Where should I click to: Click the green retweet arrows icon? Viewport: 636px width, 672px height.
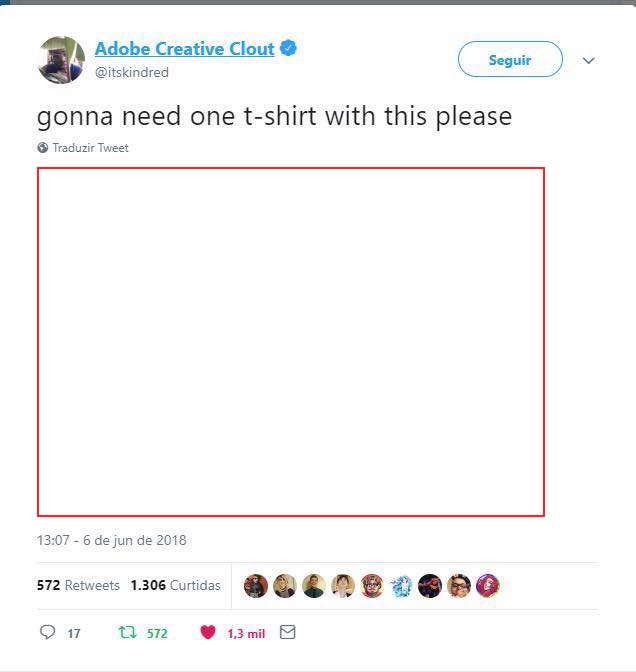(x=127, y=632)
